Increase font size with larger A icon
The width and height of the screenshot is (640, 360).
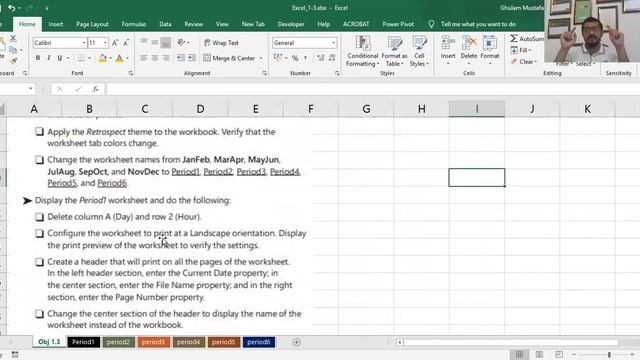point(115,43)
